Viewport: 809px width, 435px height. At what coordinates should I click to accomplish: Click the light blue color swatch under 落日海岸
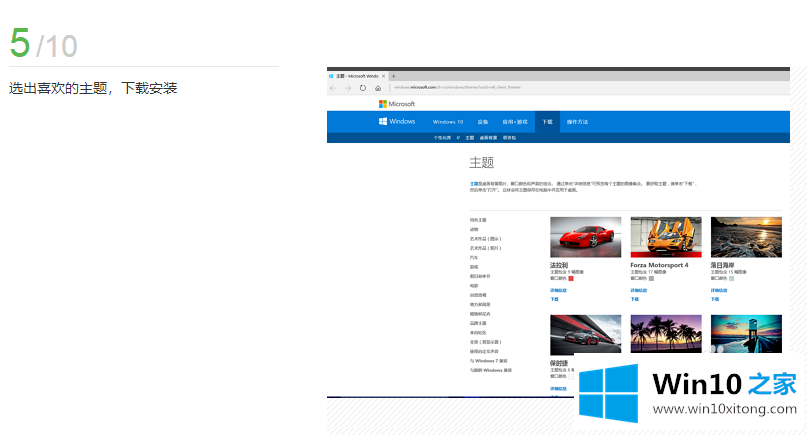(x=731, y=278)
